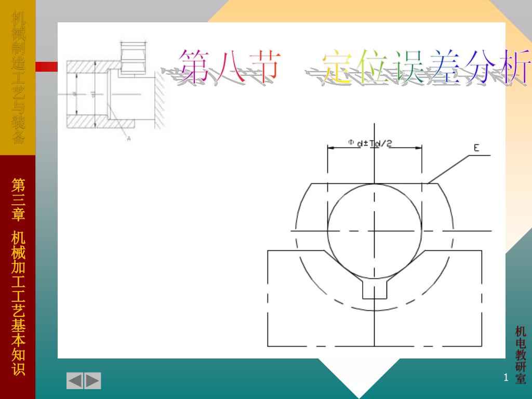Click the sidebar text 第三章 机械加工工艺基本知识
Screen dimensions: 532x399
pos(18,276)
